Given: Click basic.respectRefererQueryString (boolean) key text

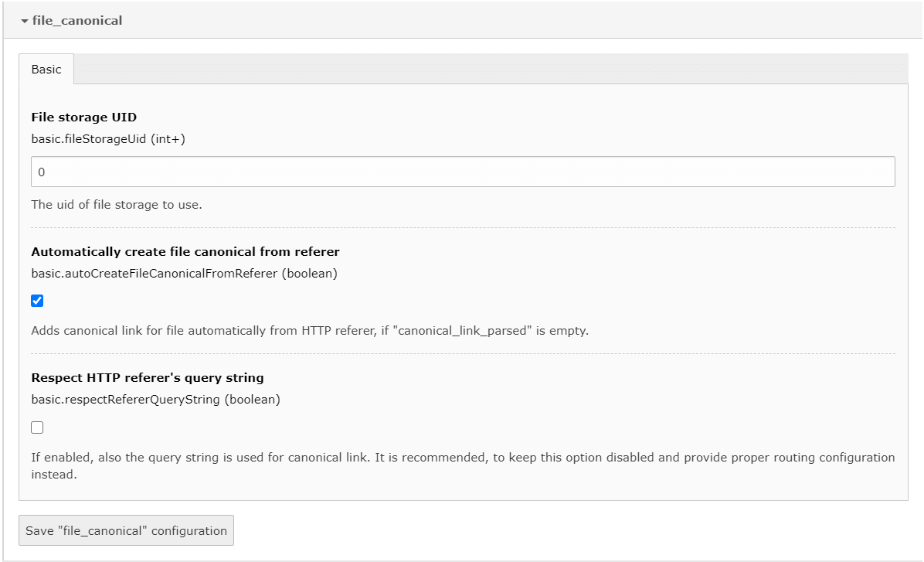Looking at the screenshot, I should pyautogui.click(x=155, y=400).
